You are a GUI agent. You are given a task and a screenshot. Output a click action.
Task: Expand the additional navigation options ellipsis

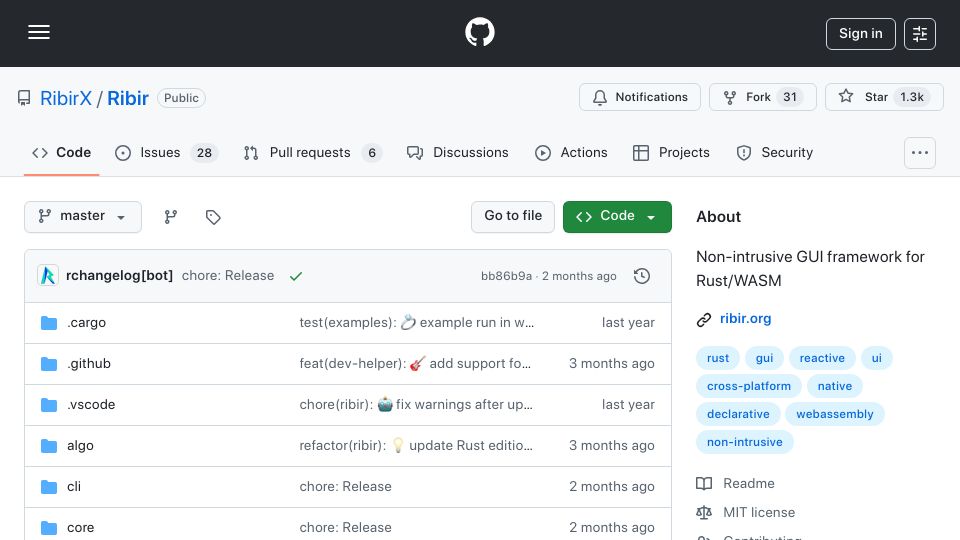pos(920,152)
